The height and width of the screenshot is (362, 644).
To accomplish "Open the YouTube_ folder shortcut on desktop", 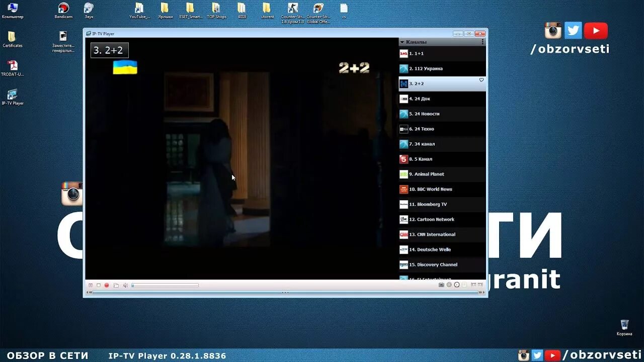I will click(x=139, y=11).
